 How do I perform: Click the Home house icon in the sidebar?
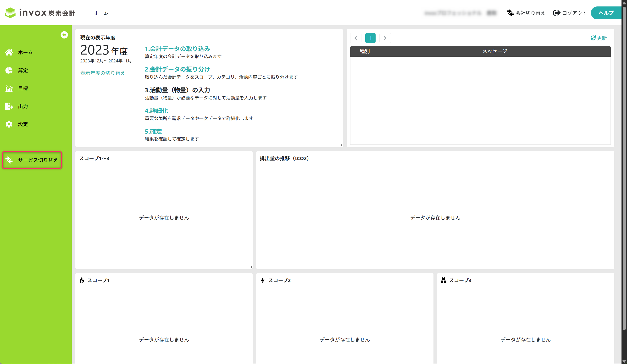point(9,52)
